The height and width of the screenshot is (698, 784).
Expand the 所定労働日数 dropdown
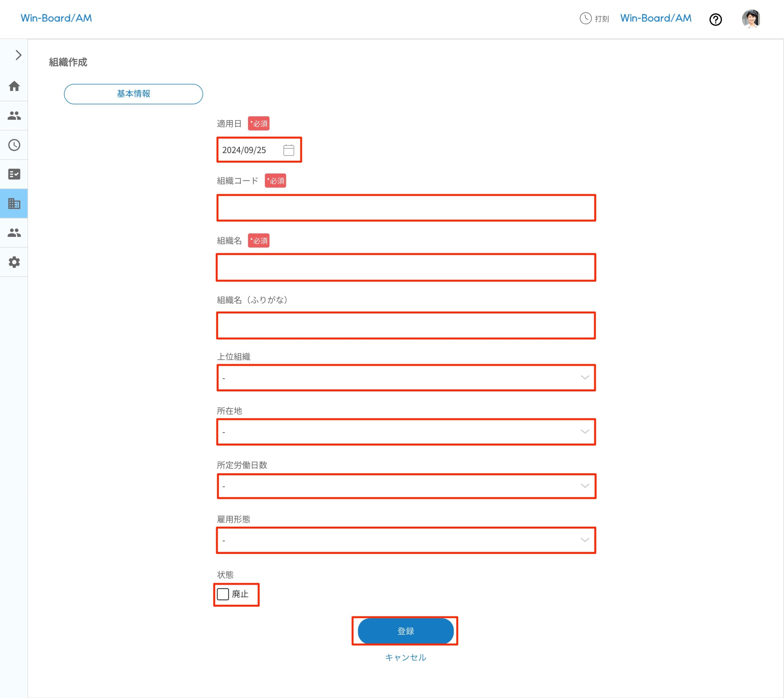[406, 486]
